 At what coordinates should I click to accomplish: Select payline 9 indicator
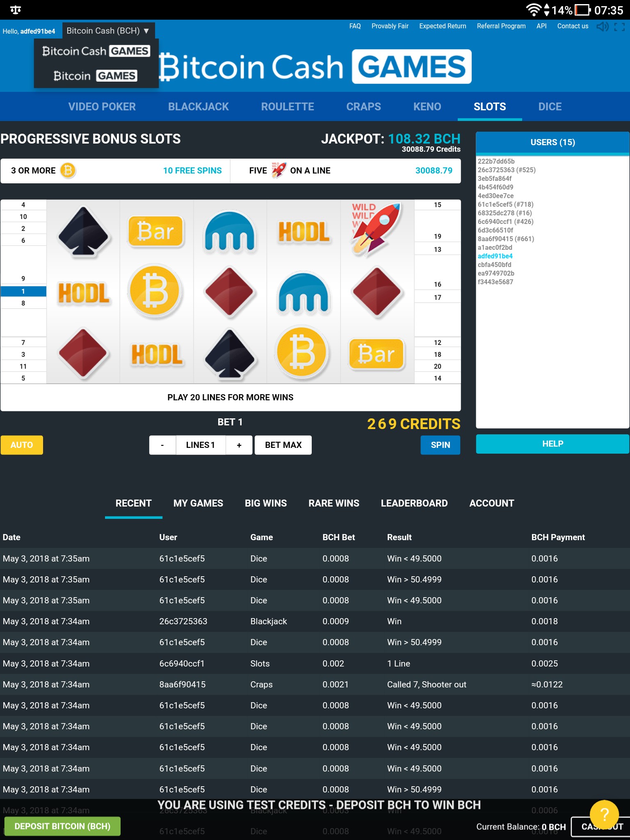23,278
